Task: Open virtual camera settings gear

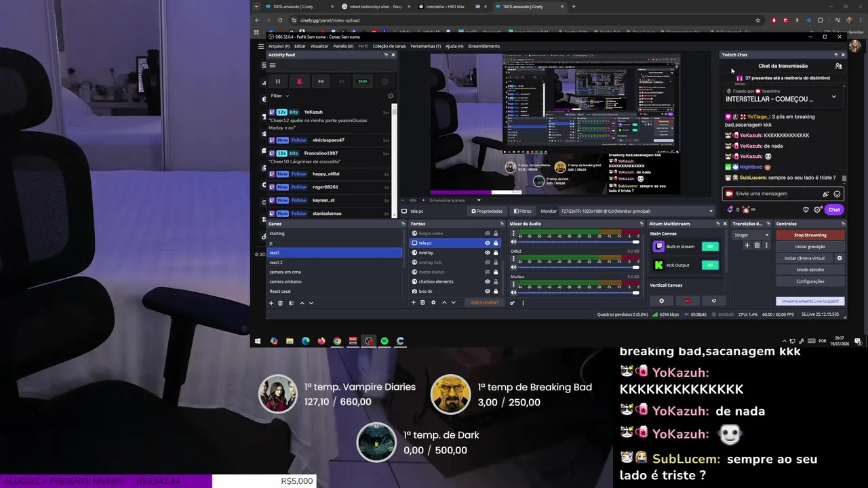Action: point(840,258)
